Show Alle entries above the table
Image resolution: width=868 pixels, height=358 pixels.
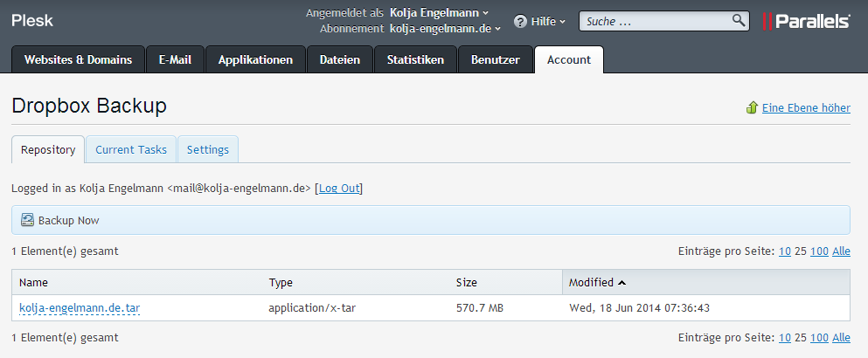(x=841, y=251)
